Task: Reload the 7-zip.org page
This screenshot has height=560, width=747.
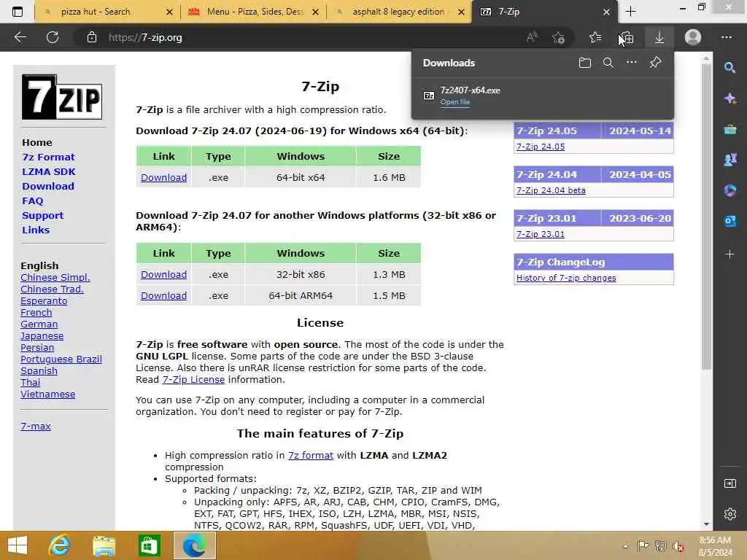Action: (x=53, y=37)
